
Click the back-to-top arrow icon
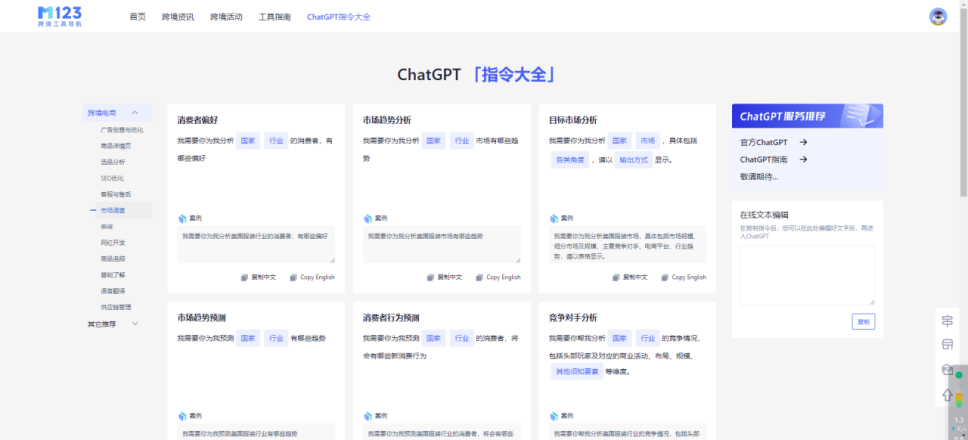(947, 394)
